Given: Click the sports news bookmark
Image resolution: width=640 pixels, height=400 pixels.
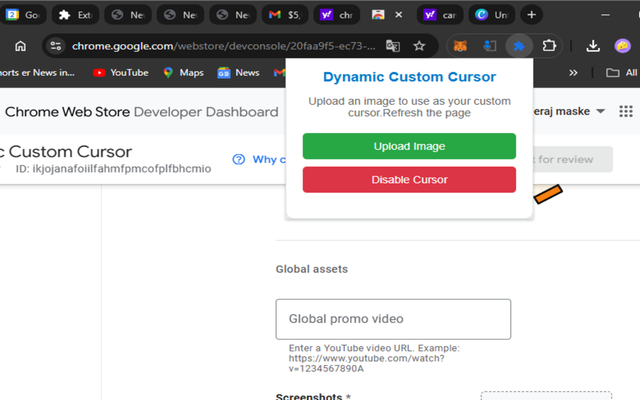Looking at the screenshot, I should click(37, 73).
